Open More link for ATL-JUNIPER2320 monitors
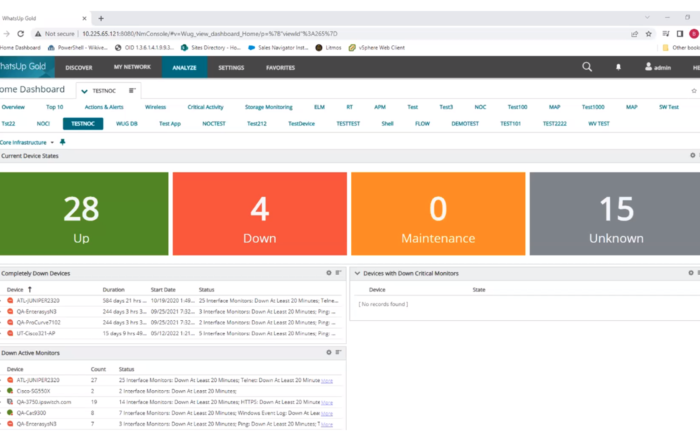 tap(327, 381)
